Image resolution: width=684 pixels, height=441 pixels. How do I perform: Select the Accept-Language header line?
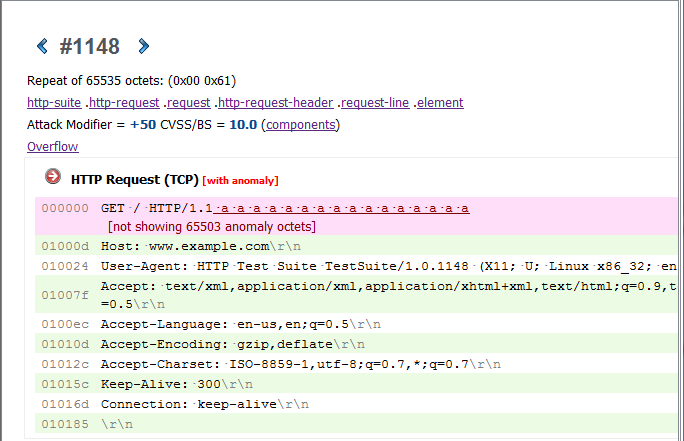coord(241,324)
